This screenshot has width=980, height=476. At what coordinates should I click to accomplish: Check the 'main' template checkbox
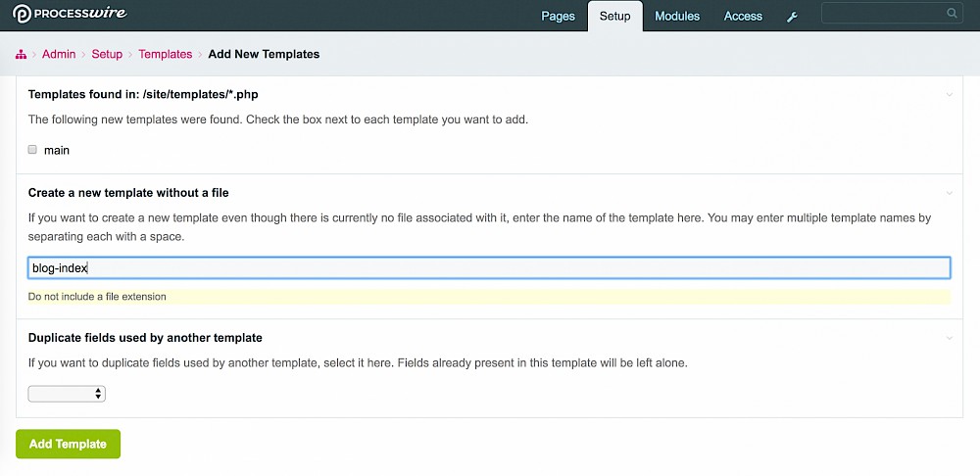[x=32, y=150]
